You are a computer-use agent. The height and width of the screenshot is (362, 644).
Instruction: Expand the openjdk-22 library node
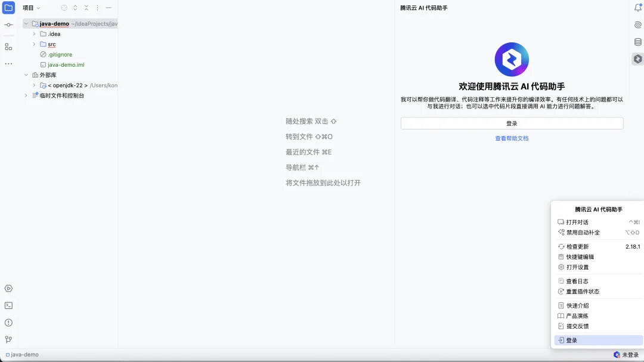pyautogui.click(x=34, y=85)
